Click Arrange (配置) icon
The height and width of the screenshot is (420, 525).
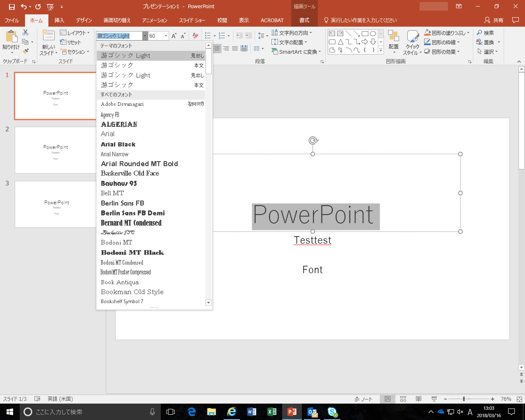tap(394, 35)
